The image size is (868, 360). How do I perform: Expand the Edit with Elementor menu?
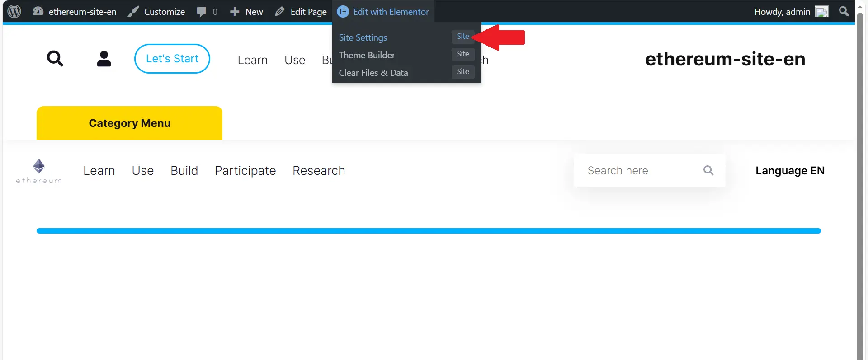[383, 12]
